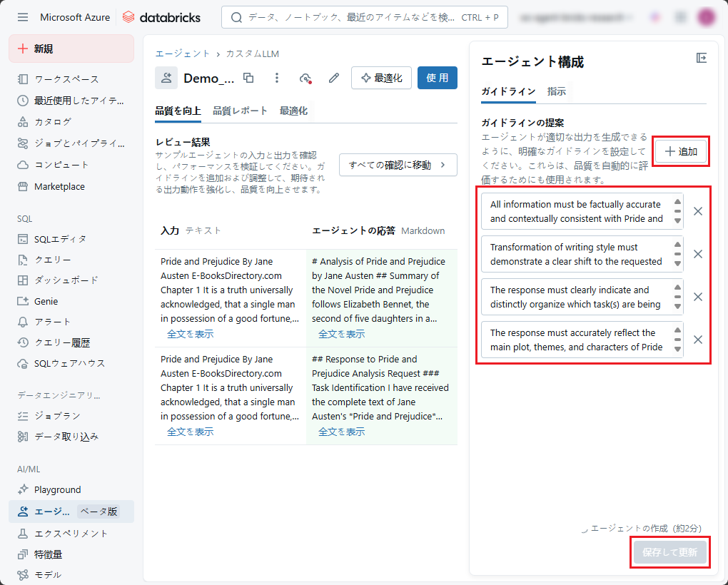
Task: Open Genie in the sidebar
Action: 46,301
